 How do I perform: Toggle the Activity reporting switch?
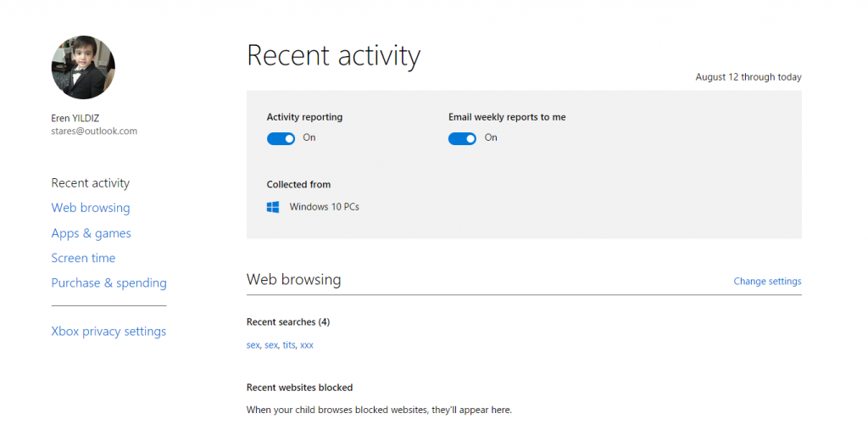(281, 138)
